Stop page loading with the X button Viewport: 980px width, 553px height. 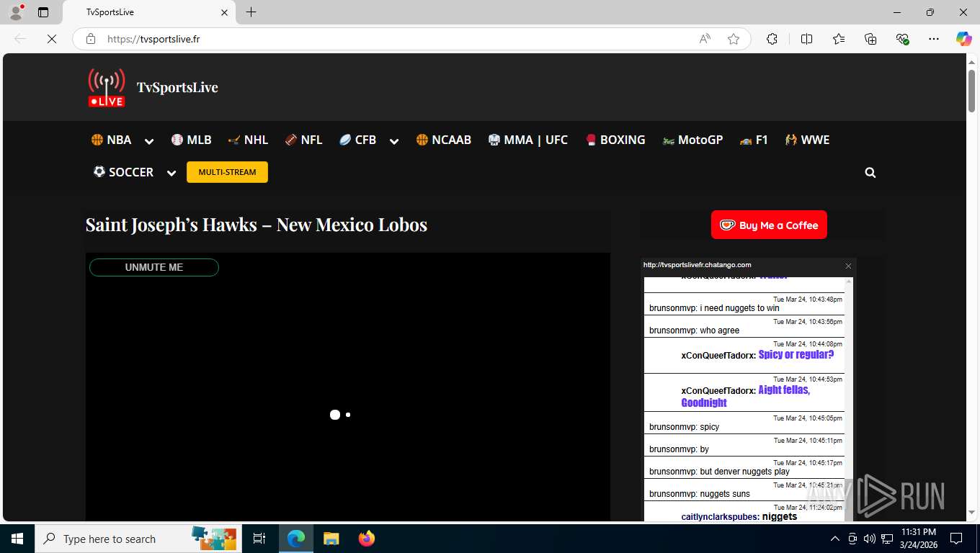pyautogui.click(x=52, y=39)
